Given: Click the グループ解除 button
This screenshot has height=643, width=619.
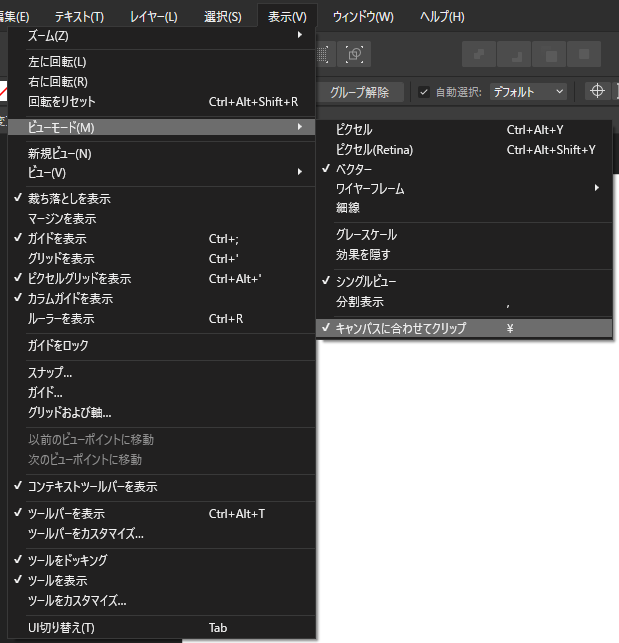Looking at the screenshot, I should (361, 92).
